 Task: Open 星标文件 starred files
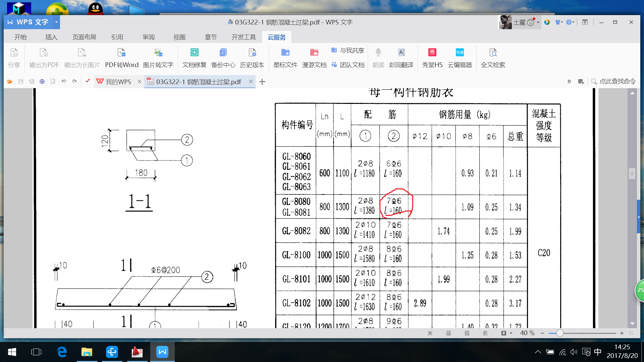pos(285,58)
